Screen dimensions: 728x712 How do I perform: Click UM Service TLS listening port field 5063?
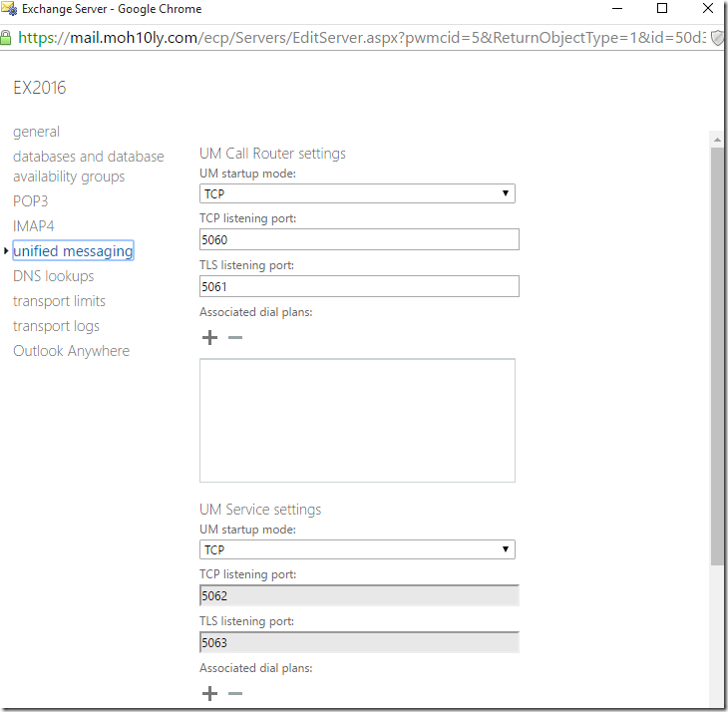[x=359, y=642]
